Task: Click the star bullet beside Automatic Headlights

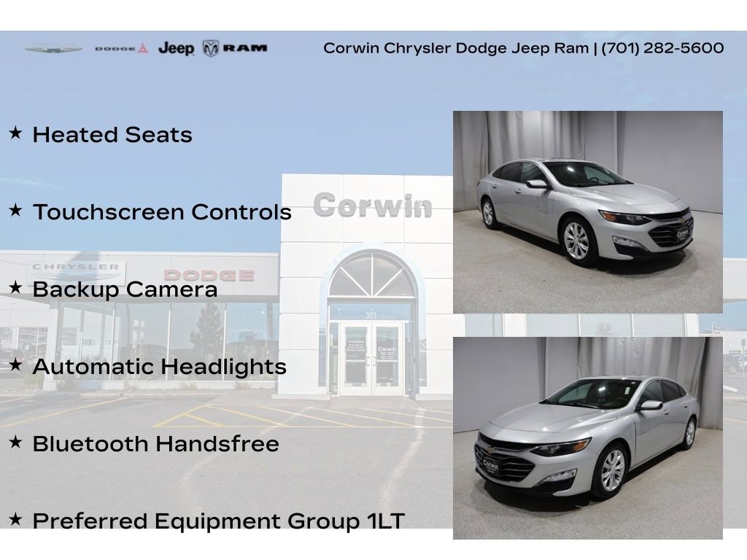Action: [x=16, y=365]
